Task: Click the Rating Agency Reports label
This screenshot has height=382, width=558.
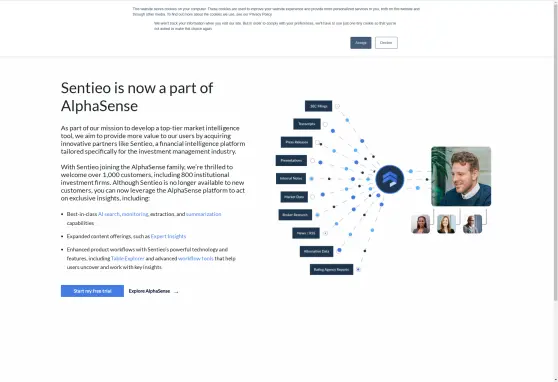Action: point(331,270)
